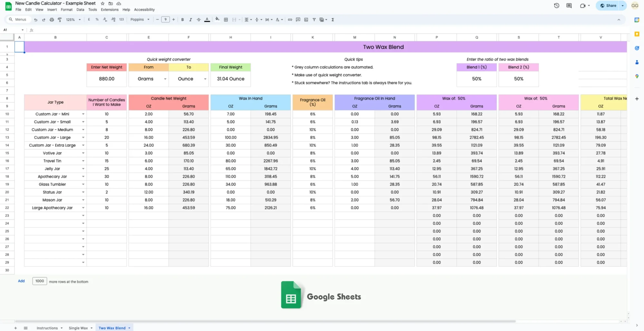Open the functions sigma menu
Viewport: 644px width, 331px height.
point(333,20)
